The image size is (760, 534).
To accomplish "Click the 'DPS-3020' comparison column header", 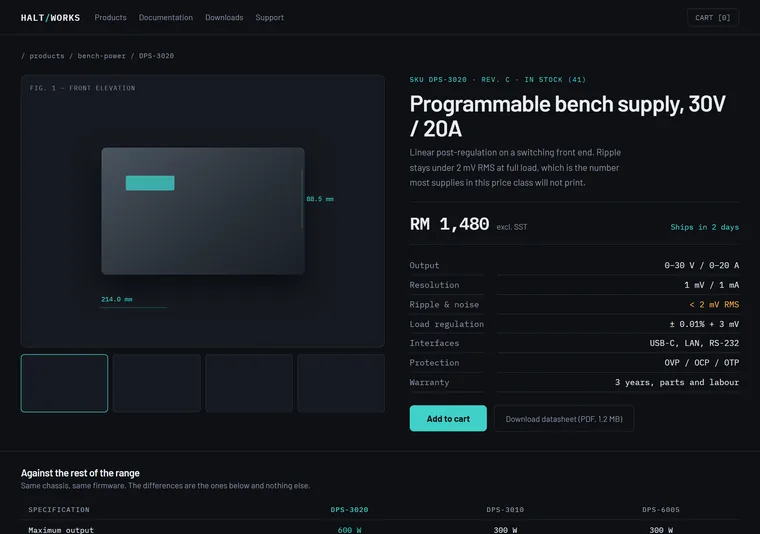I will pos(349,510).
